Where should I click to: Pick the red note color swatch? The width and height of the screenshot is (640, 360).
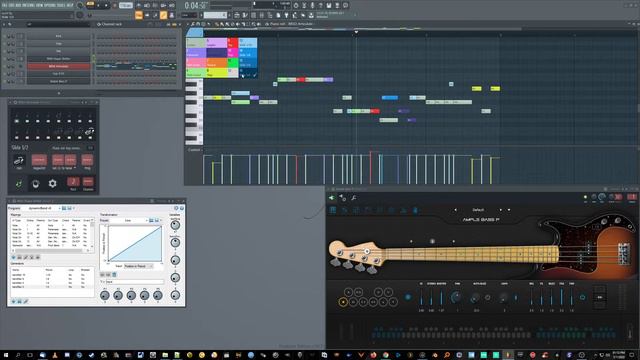[x=232, y=43]
